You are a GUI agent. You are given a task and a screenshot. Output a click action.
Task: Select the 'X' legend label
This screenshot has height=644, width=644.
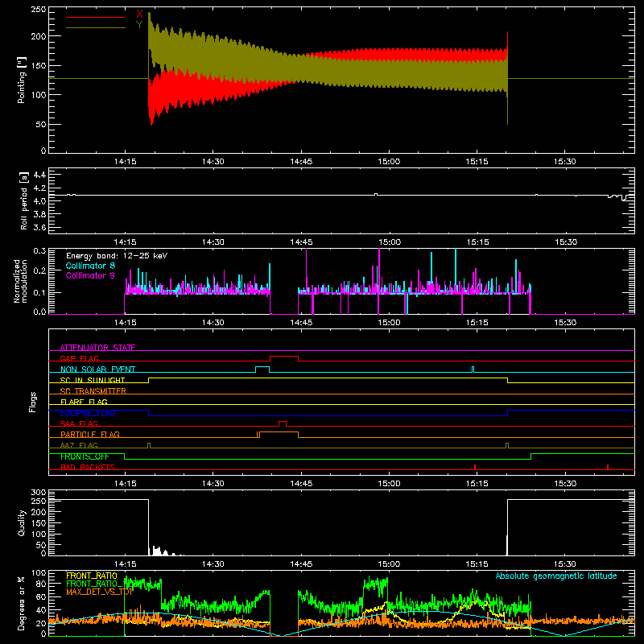pyautogui.click(x=139, y=14)
